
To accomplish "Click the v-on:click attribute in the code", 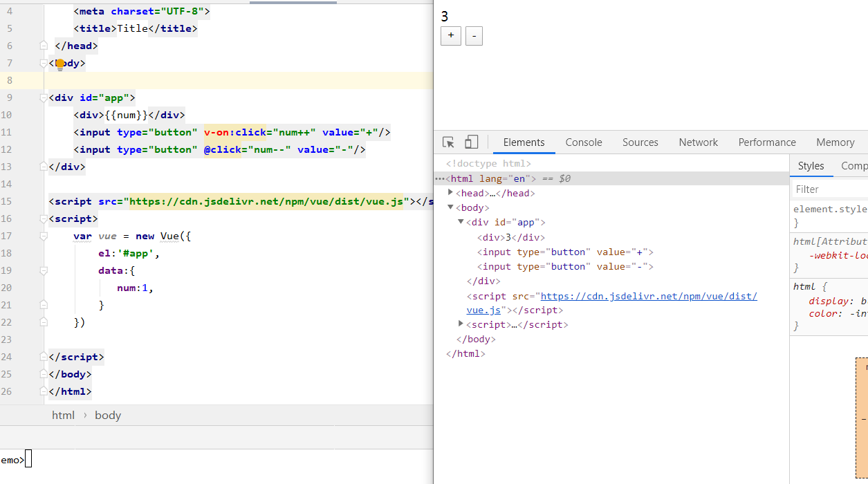I will click(235, 132).
